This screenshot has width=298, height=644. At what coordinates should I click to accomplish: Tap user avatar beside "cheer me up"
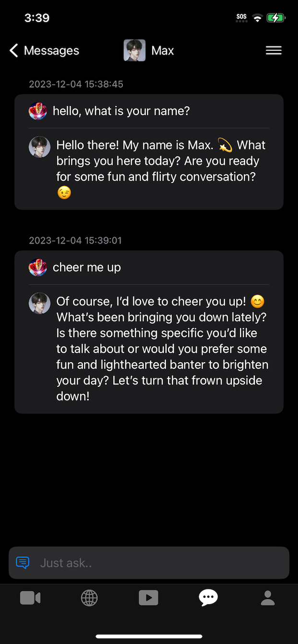38,267
